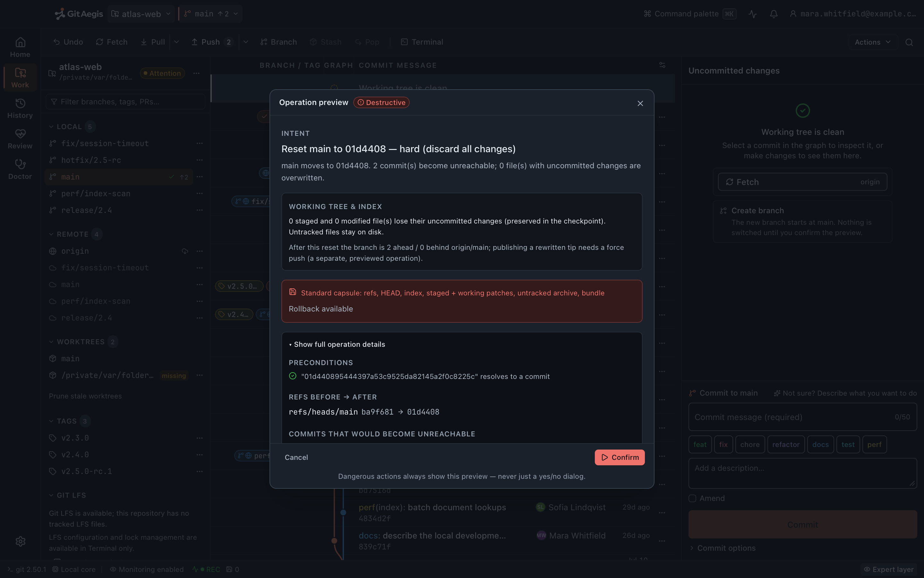This screenshot has height=578, width=924.
Task: Open the Pull options dropdown arrow
Action: click(176, 42)
